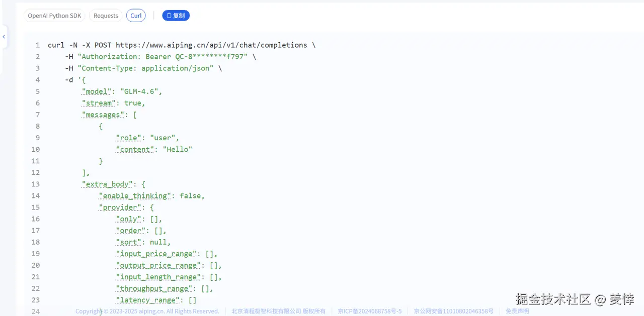Image resolution: width=644 pixels, height=316 pixels.
Task: Click the "stream": true line
Action: [x=114, y=103]
